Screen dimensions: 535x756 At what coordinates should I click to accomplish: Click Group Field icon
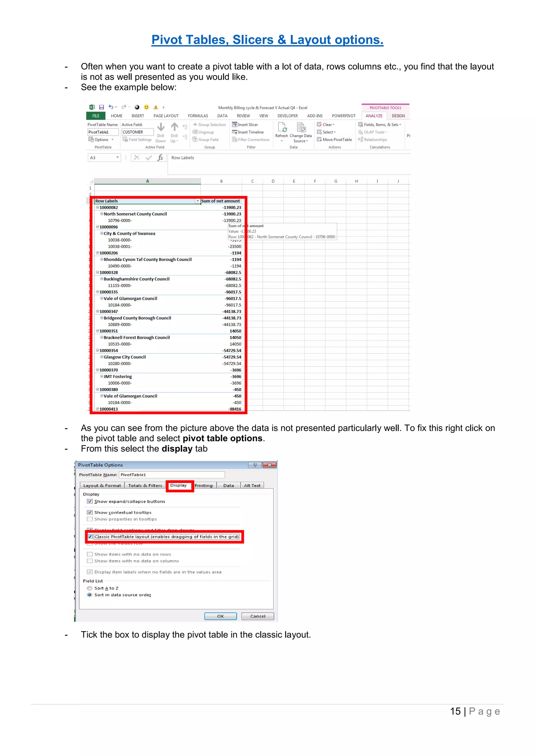point(195,140)
